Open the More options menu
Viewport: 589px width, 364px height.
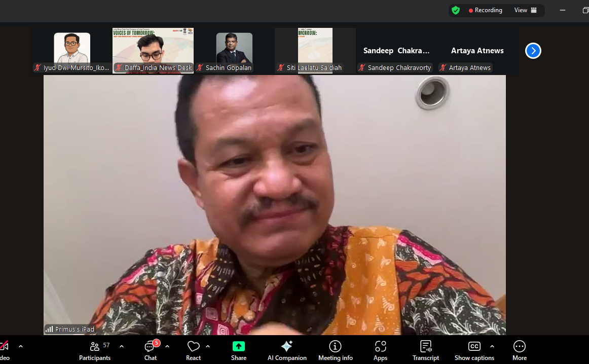pyautogui.click(x=520, y=351)
